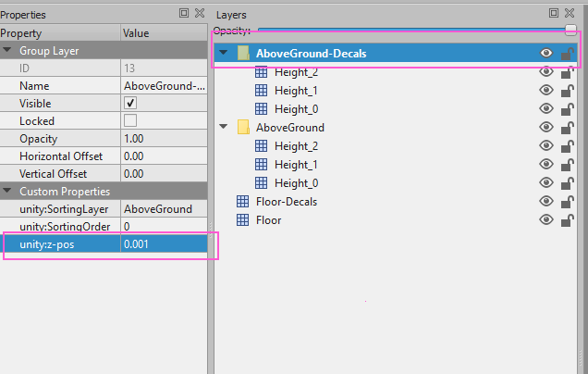Screen dimensions: 588x374
Task: Select the unity:z-pos property row
Action: [x=104, y=244]
